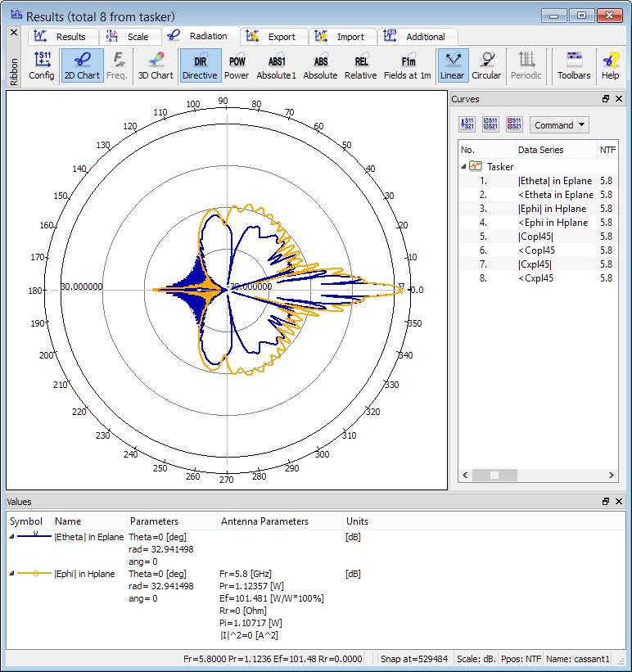Choose the Absolute1 radiation mode icon
Image resolution: width=632 pixels, height=672 pixels.
click(277, 65)
